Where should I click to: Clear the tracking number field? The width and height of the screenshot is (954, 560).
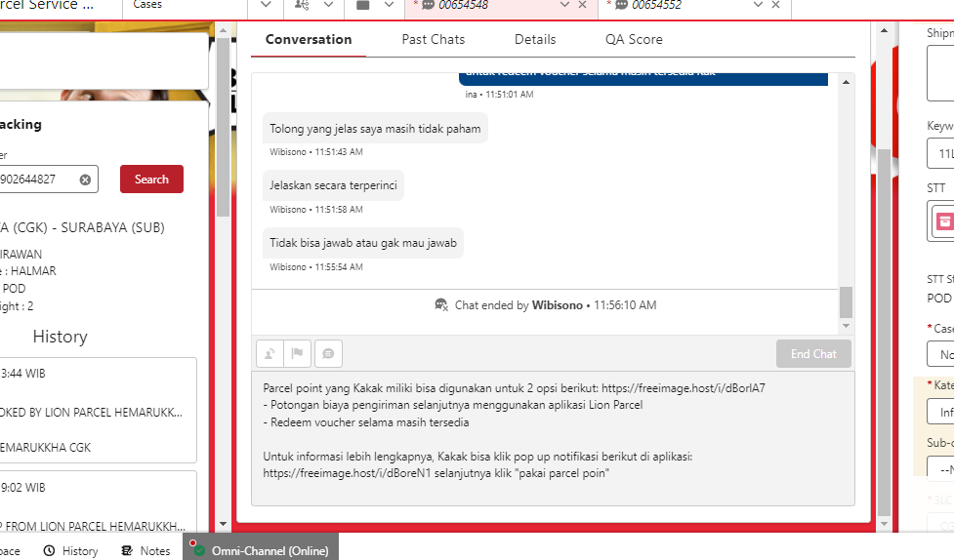(85, 180)
